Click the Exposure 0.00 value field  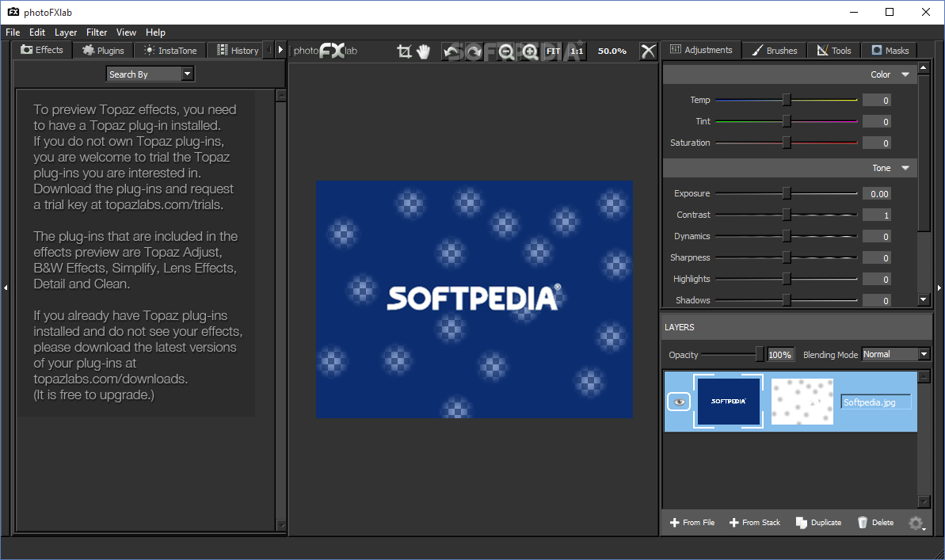point(877,193)
